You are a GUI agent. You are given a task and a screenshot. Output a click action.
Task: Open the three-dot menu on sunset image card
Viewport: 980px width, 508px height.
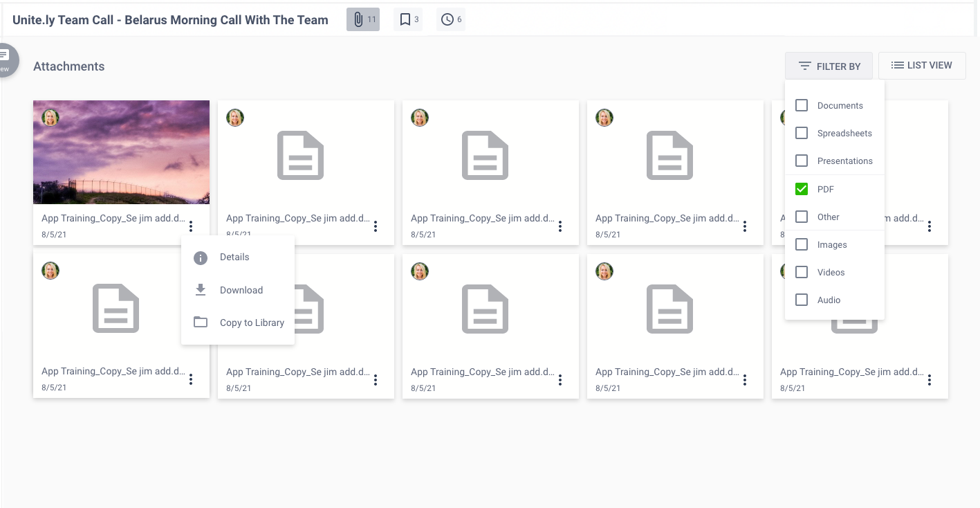(x=191, y=226)
